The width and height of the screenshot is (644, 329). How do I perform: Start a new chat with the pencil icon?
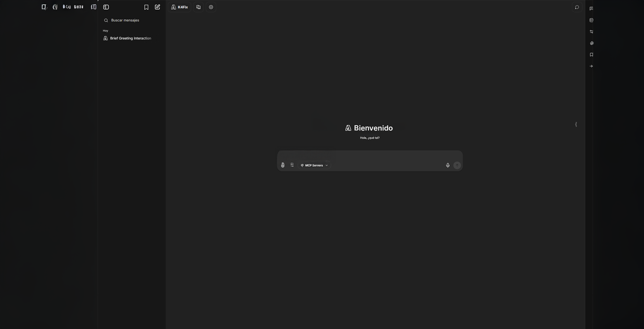pos(158,7)
